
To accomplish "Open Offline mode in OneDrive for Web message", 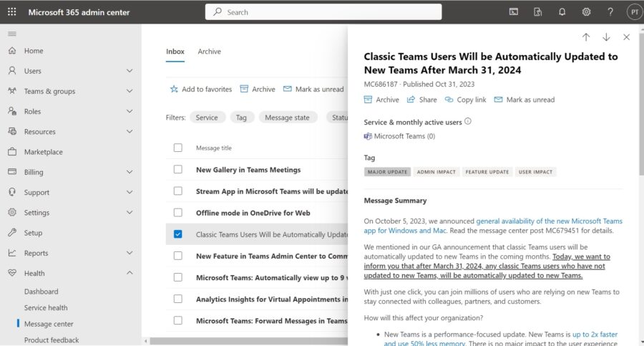I will click(x=253, y=213).
